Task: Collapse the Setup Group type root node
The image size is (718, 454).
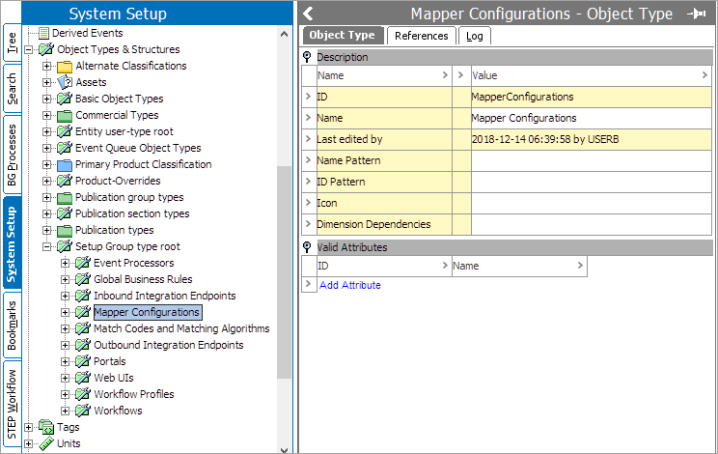Action: pos(47,246)
